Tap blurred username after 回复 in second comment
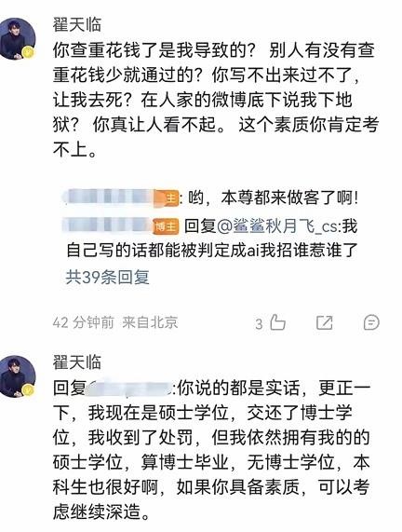 pyautogui.click(x=129, y=388)
